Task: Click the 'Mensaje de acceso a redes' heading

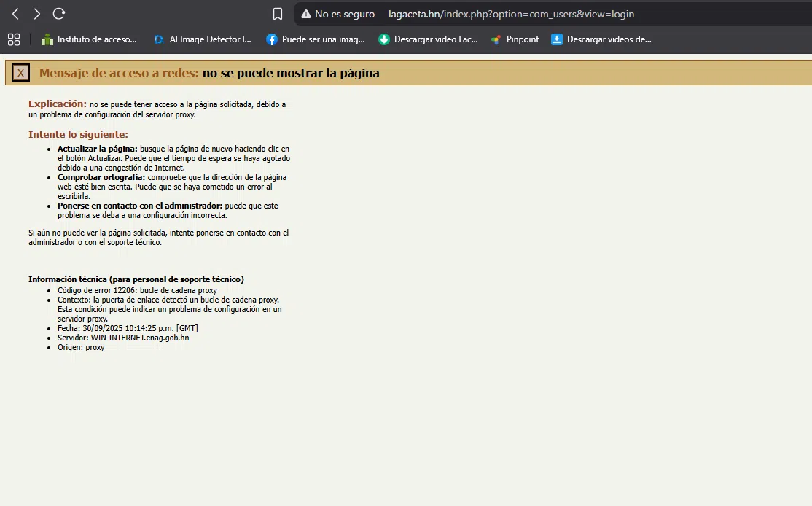Action: point(119,73)
